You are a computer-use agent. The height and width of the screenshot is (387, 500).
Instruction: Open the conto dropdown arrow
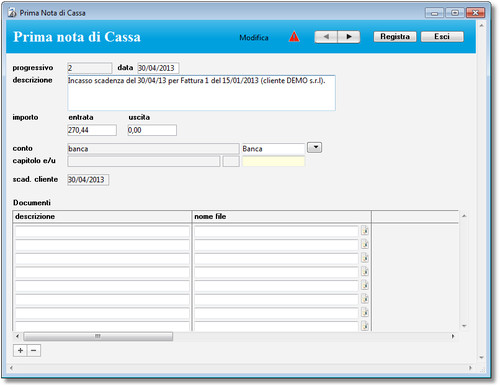pos(314,147)
